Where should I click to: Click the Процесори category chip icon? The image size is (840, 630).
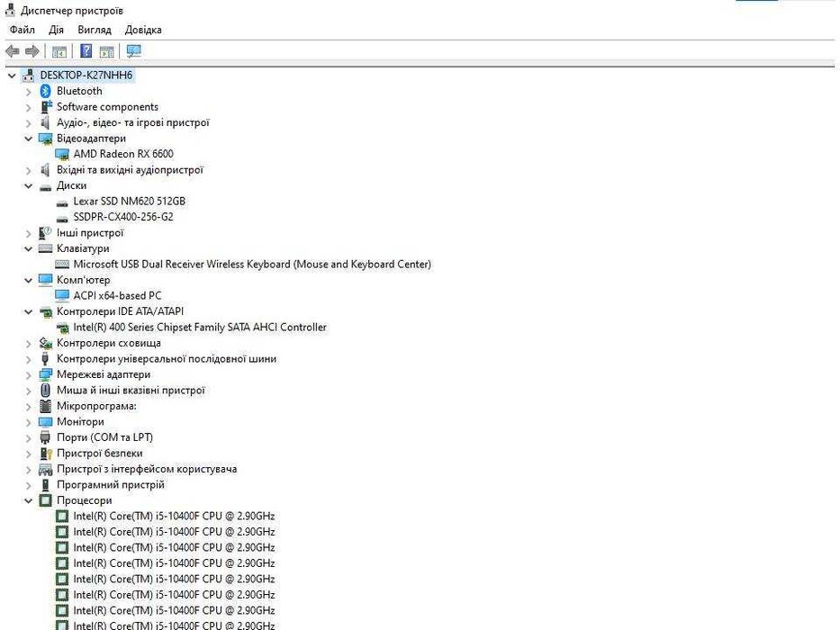click(46, 500)
